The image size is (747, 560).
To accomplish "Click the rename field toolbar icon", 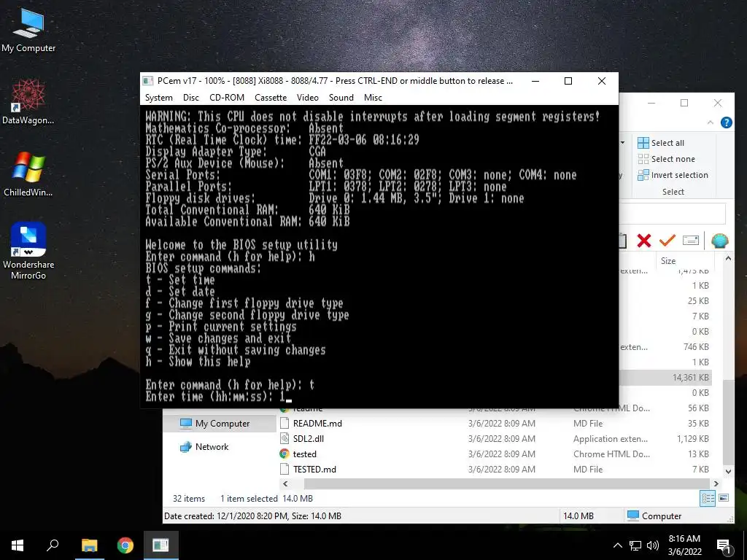I will 690,241.
